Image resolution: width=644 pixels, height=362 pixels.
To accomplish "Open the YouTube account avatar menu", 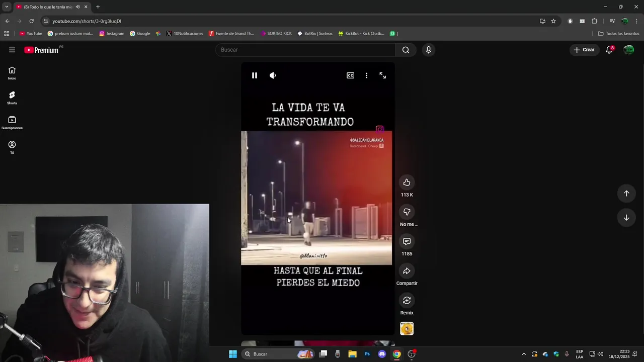I will (x=628, y=50).
